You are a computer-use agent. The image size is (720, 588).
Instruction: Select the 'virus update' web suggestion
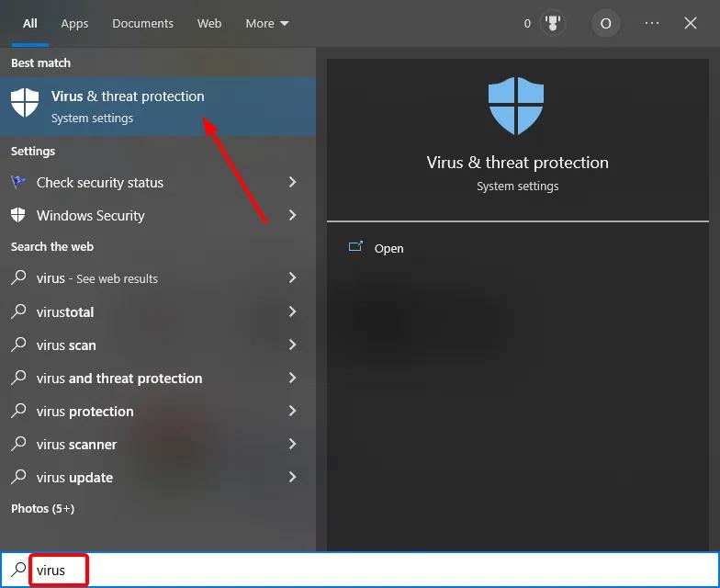click(158, 478)
